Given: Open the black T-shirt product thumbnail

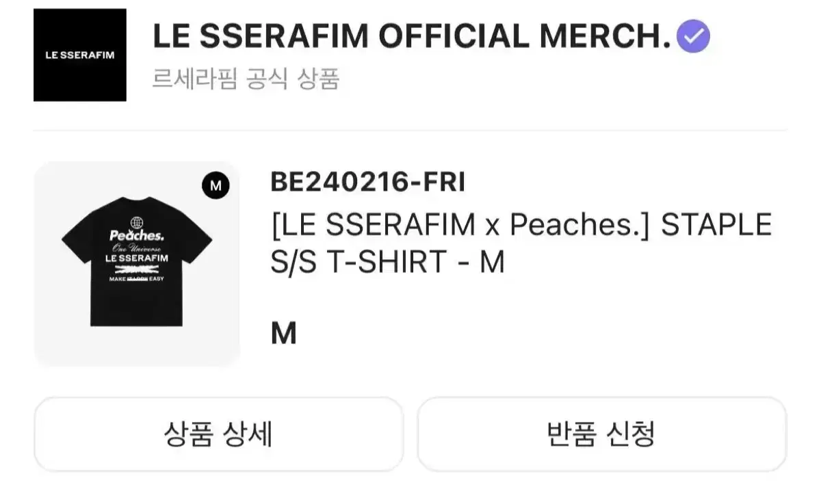Looking at the screenshot, I should [137, 264].
